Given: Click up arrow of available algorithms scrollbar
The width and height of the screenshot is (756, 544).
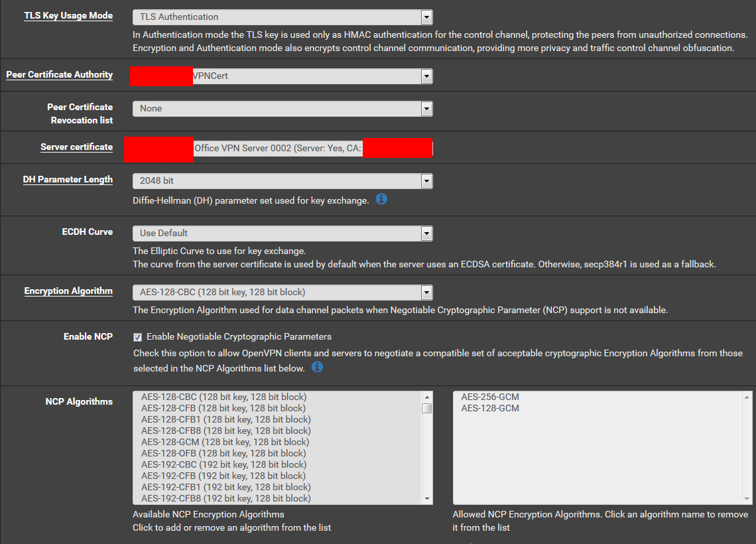Looking at the screenshot, I should pos(427,397).
